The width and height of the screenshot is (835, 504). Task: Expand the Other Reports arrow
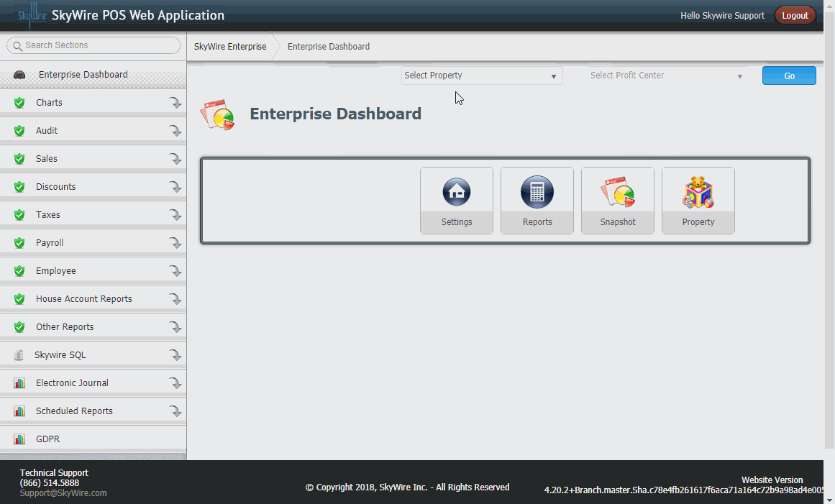click(x=175, y=327)
